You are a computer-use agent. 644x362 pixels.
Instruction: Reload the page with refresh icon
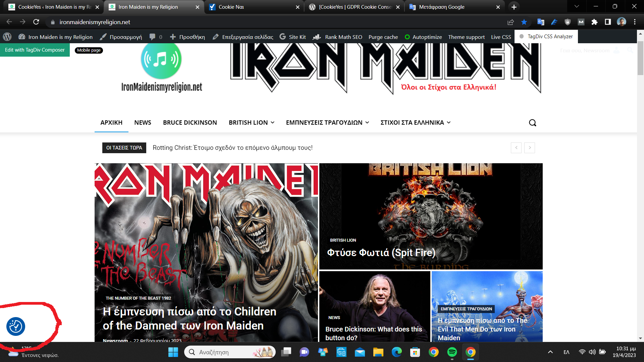36,22
